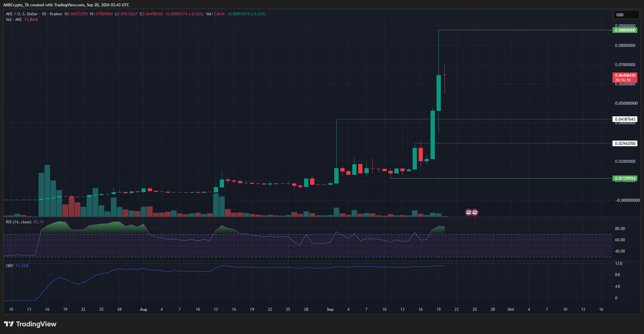Viewport: 644px width, 334px height.
Task: Open the USD currency selector
Action: (626, 15)
